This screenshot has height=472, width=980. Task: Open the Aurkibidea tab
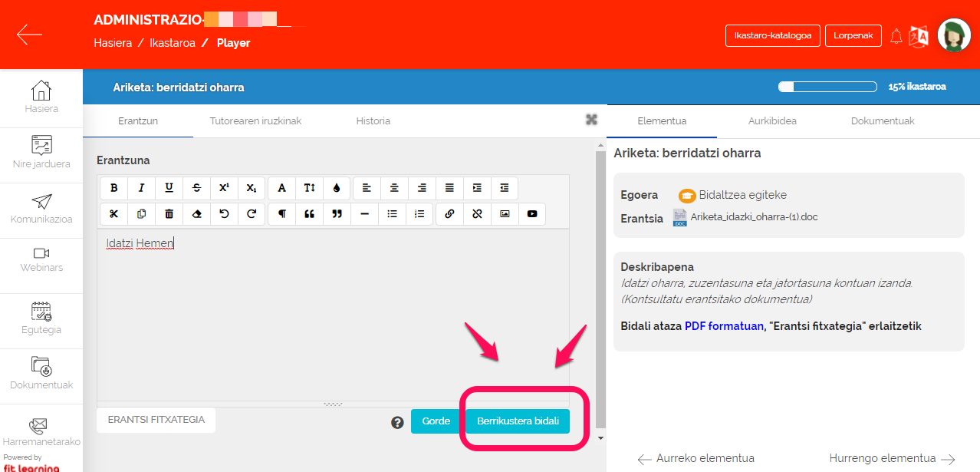pyautogui.click(x=772, y=121)
